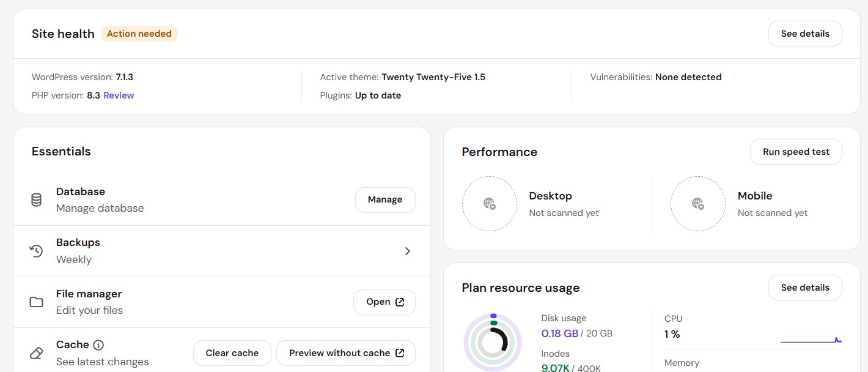Click Desktop Not scanned yet text
The height and width of the screenshot is (372, 868).
[564, 213]
